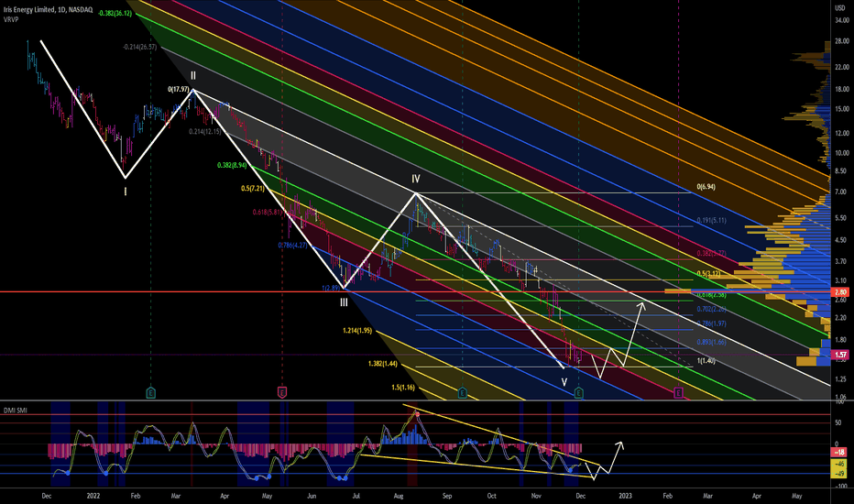854x504 pixels.
Task: Click the Aug label on the time axis
Action: pos(398,496)
